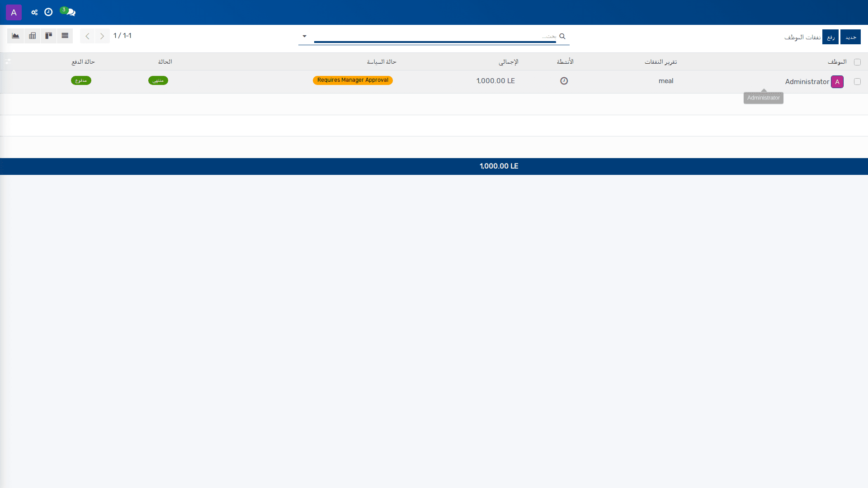Viewport: 868px width, 488px height.
Task: Go to next page with right chevron
Action: (102, 36)
